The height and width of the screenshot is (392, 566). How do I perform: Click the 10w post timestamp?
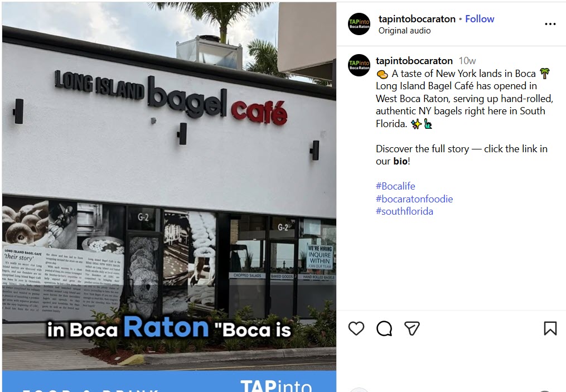tap(467, 61)
